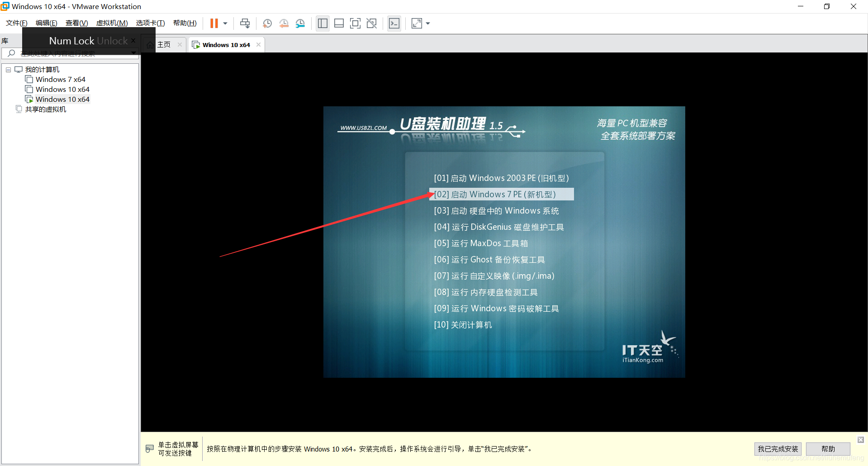Viewport: 868px width, 466px height.
Task: Select [10] 关闭计算机 option
Action: [463, 325]
